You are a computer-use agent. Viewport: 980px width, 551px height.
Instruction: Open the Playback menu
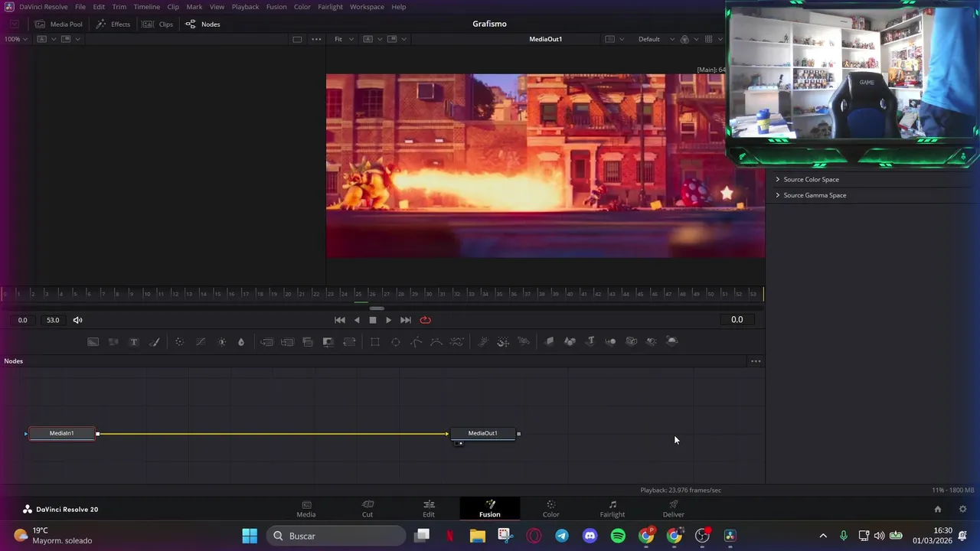245,7
